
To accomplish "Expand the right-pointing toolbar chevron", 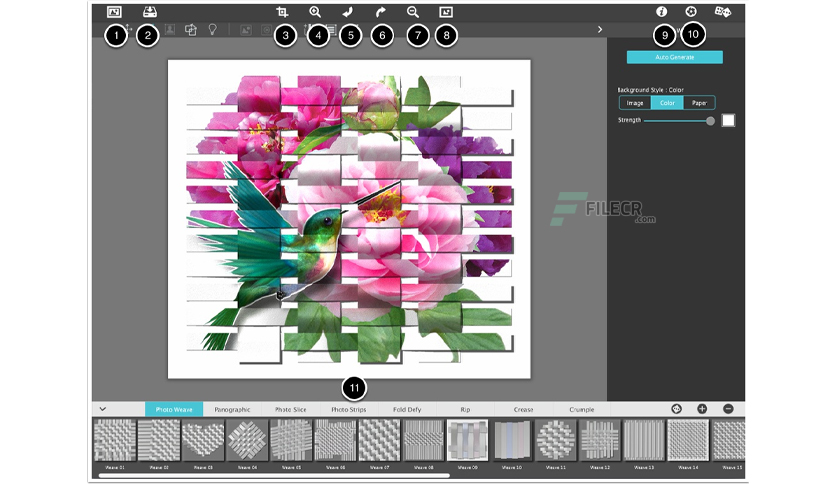I will pos(600,29).
